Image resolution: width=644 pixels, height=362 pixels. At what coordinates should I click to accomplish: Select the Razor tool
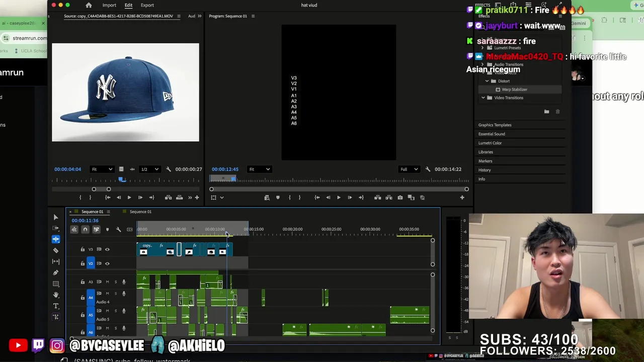56,250
